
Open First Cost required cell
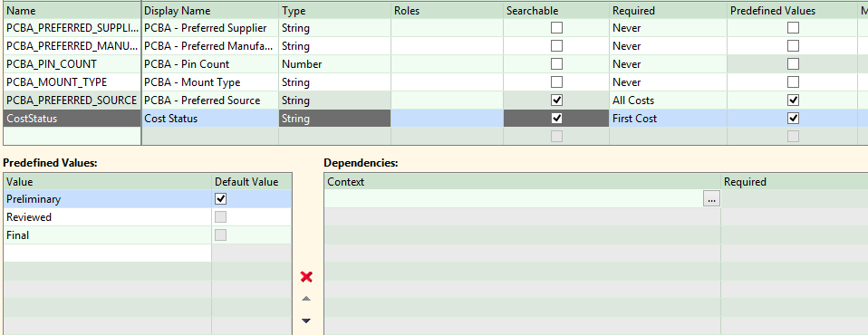point(668,119)
